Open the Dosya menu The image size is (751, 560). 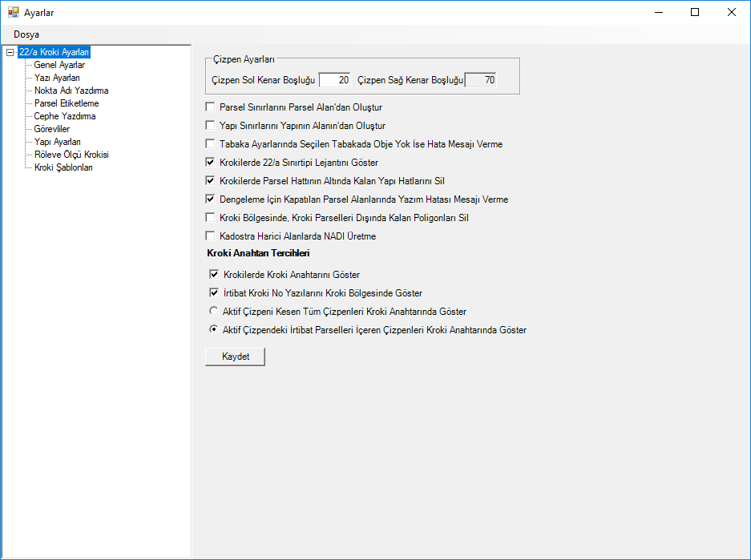pos(26,34)
